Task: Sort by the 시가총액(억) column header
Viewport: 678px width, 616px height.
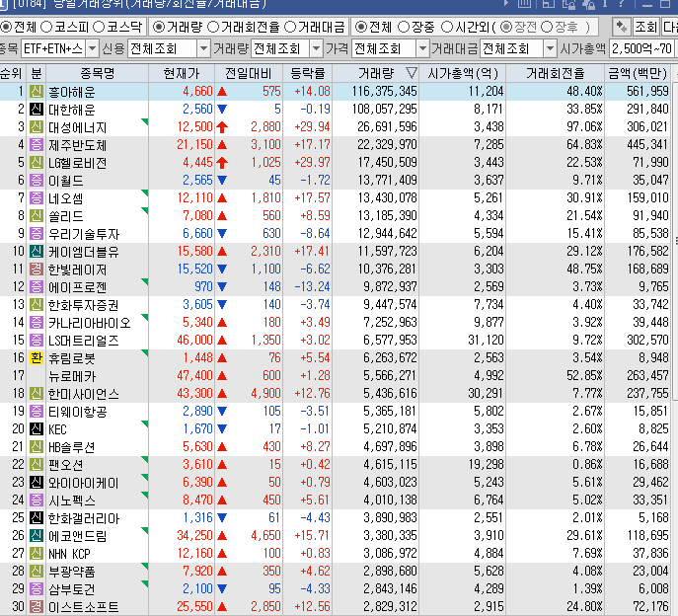Action: tap(463, 73)
